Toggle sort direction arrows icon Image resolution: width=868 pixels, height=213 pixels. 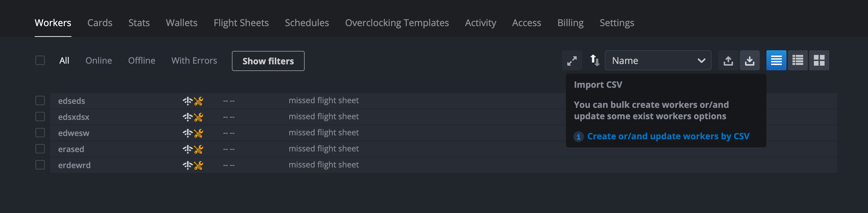click(x=594, y=61)
